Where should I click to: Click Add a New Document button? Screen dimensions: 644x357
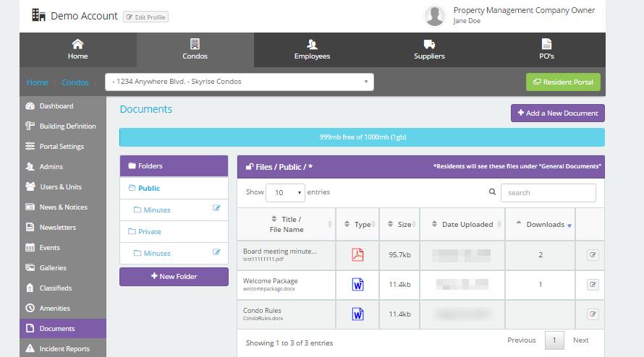pyautogui.click(x=557, y=113)
